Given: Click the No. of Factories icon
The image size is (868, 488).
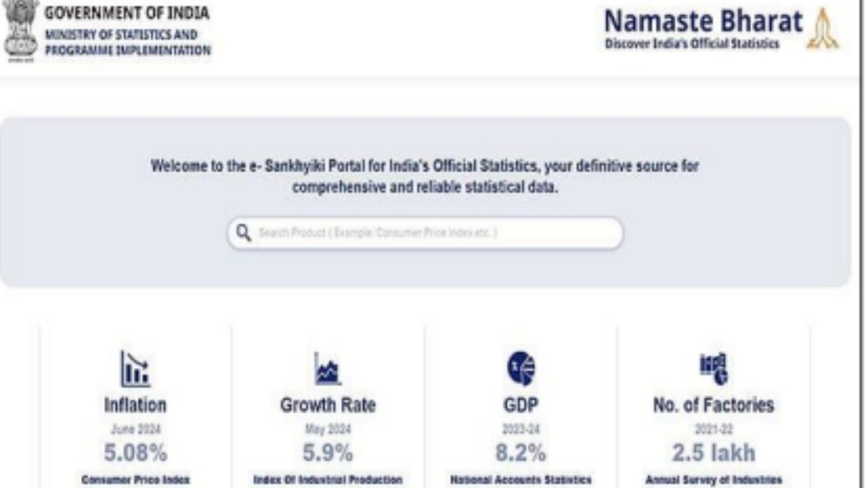Looking at the screenshot, I should (x=714, y=368).
